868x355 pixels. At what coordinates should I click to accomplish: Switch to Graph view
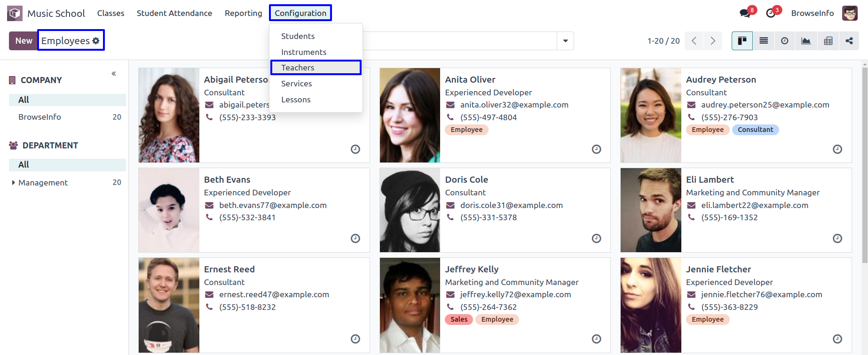pyautogui.click(x=806, y=41)
